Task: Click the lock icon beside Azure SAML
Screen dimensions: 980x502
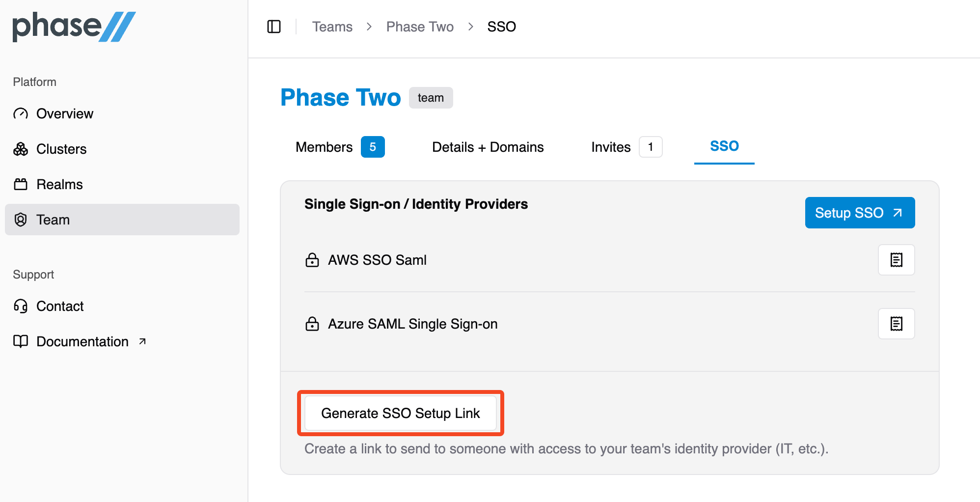Action: tap(312, 324)
